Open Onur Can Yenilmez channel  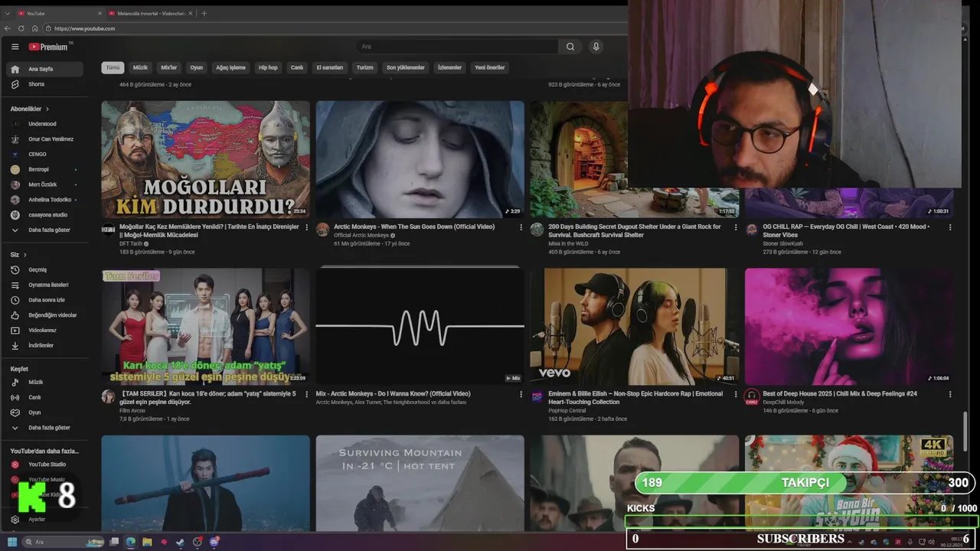tap(44, 139)
